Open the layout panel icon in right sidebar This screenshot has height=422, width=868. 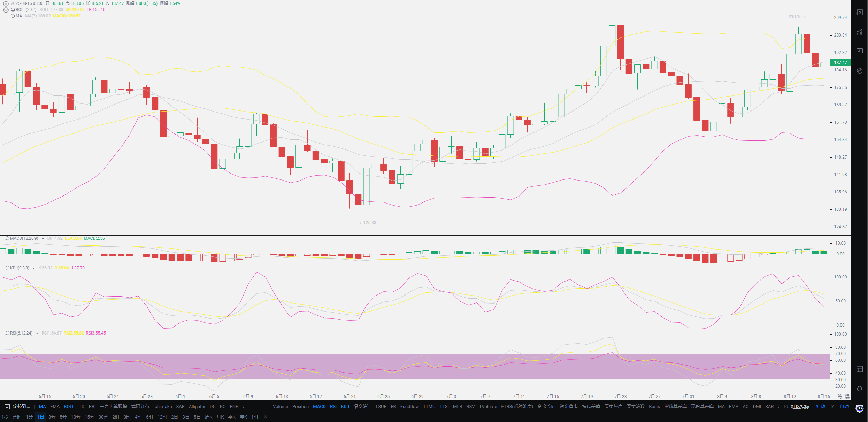pyautogui.click(x=860, y=369)
